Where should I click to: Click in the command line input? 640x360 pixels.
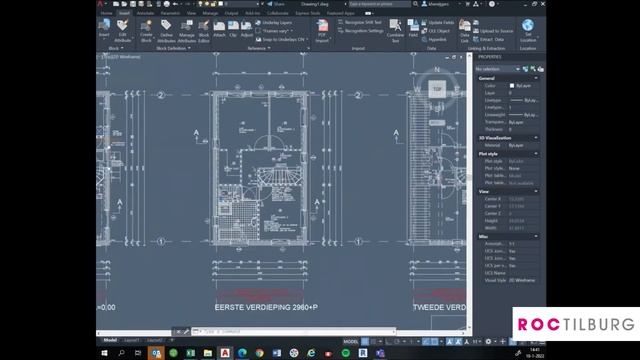coord(294,331)
